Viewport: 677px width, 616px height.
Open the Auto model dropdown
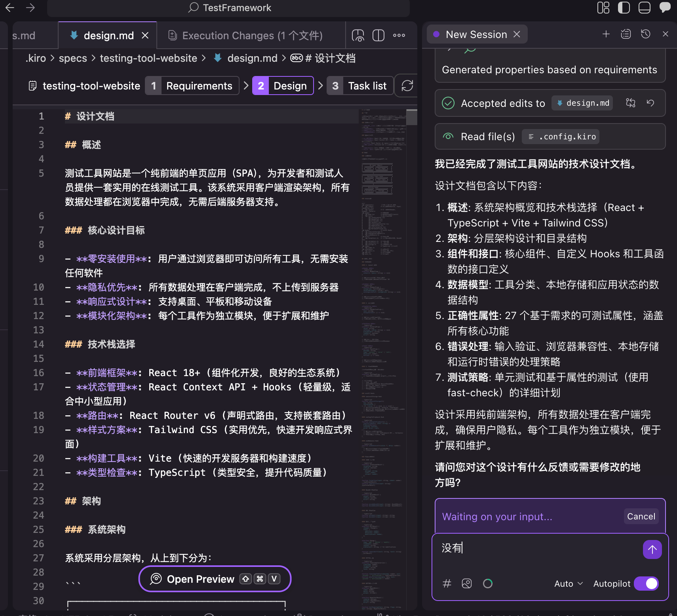coord(567,583)
